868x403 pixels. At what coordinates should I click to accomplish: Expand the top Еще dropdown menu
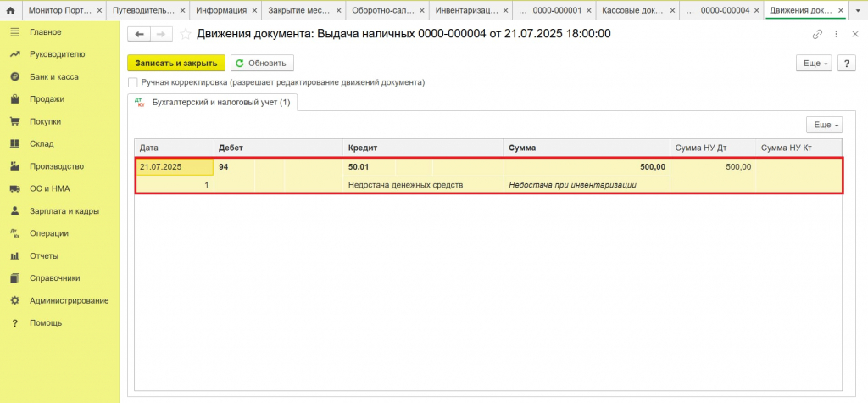pyautogui.click(x=814, y=63)
